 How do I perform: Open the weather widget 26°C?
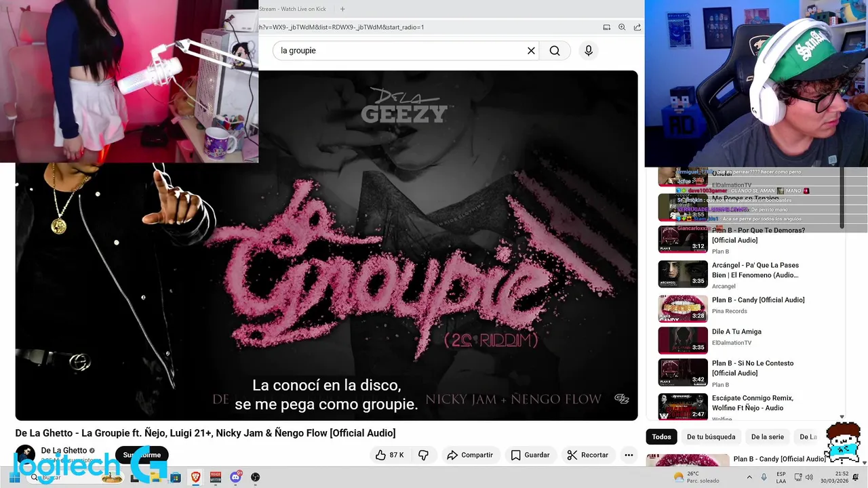point(697,477)
